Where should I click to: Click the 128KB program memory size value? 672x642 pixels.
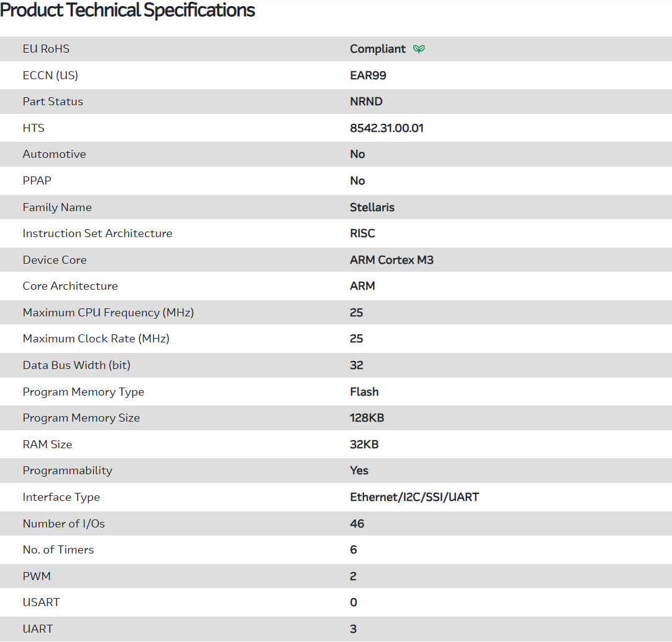367,418
